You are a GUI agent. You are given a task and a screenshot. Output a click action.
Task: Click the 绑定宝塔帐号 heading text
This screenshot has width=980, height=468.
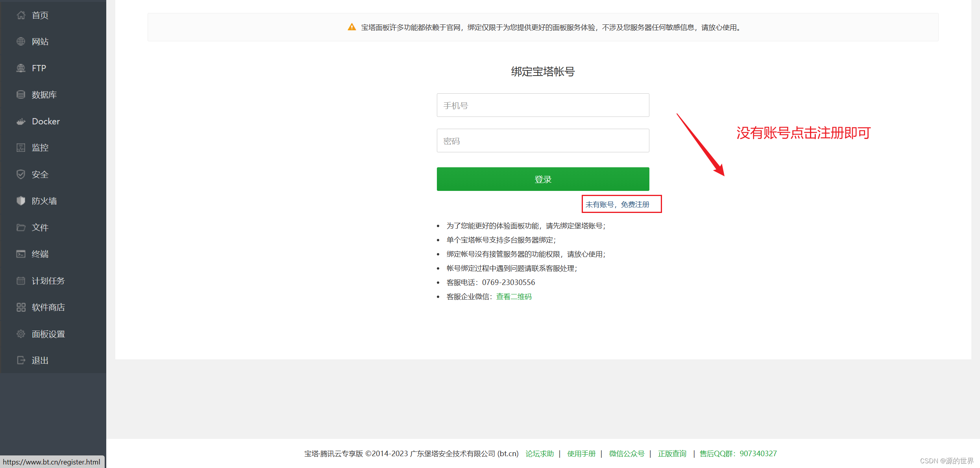click(543, 72)
